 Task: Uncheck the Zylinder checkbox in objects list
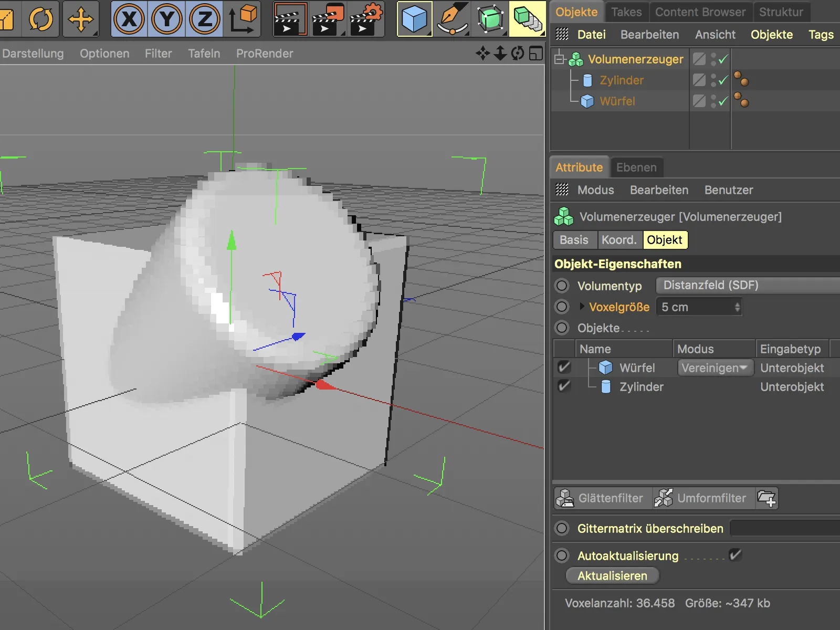[x=564, y=386]
